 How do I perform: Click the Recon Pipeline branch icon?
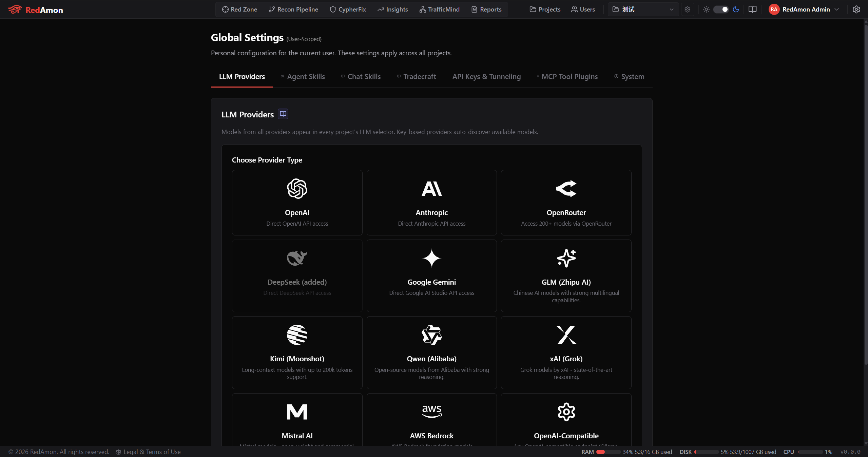click(271, 9)
